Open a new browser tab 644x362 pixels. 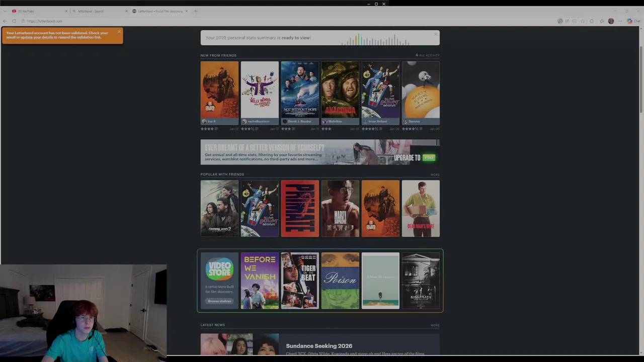(x=196, y=11)
